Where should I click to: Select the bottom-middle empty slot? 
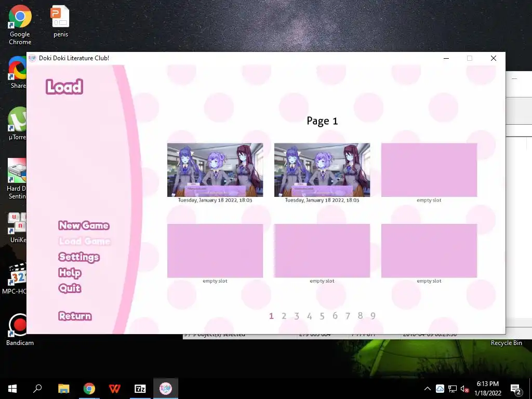tap(322, 251)
